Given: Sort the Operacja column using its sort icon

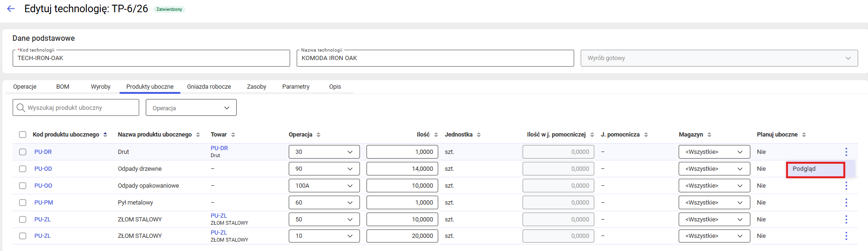Looking at the screenshot, I should tap(318, 135).
